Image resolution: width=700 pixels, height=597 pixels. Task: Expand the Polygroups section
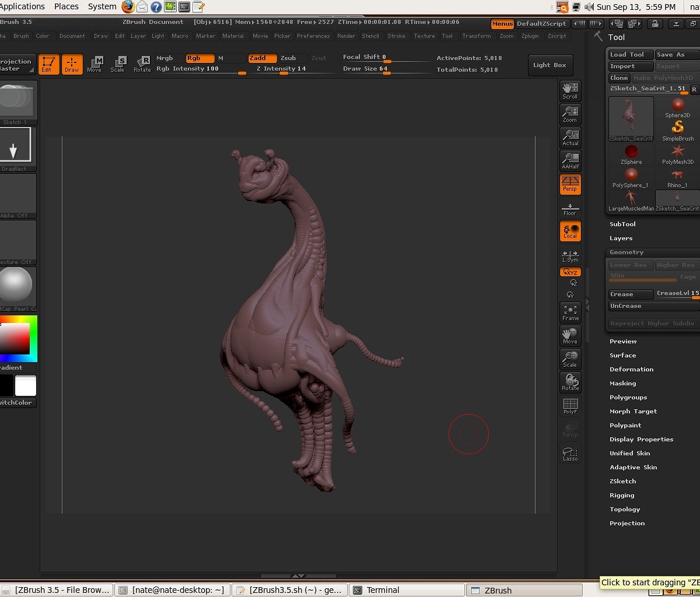click(x=628, y=398)
